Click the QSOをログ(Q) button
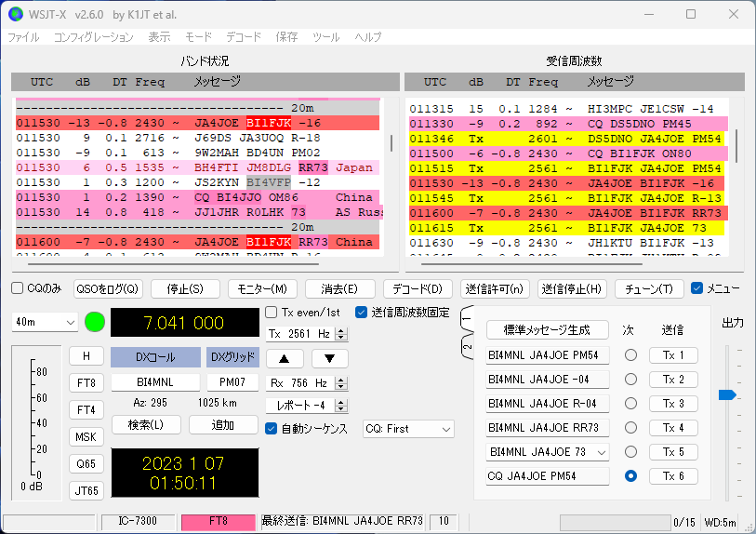 click(x=108, y=289)
